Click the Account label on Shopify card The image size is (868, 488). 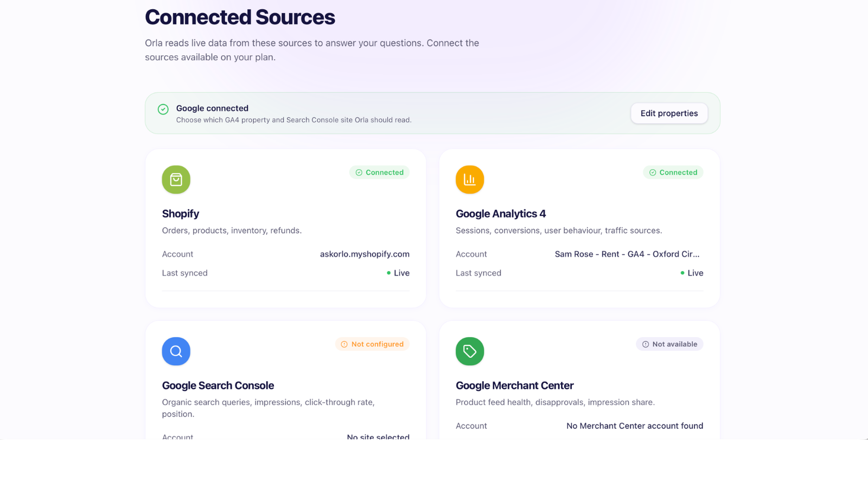coord(177,254)
